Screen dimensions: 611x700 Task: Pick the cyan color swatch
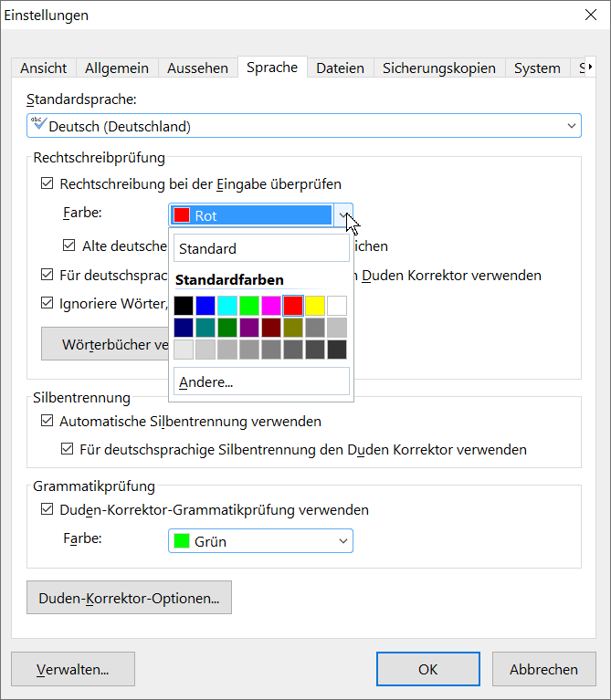(227, 306)
